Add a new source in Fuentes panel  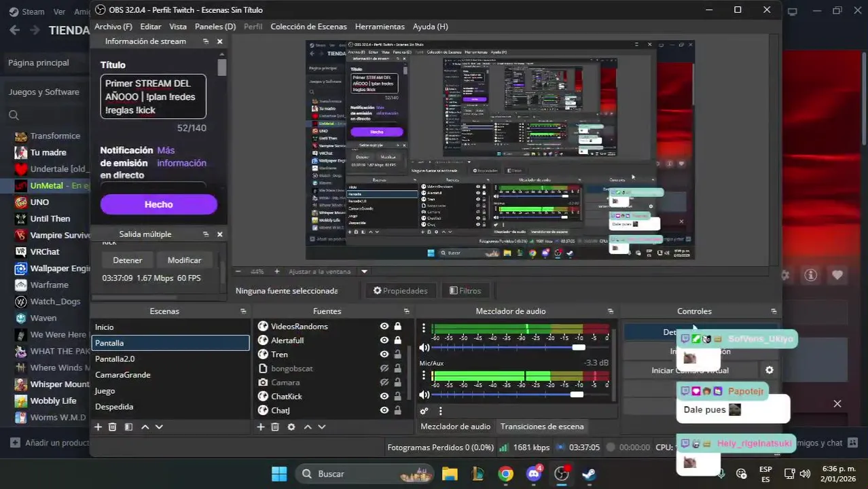[260, 427]
